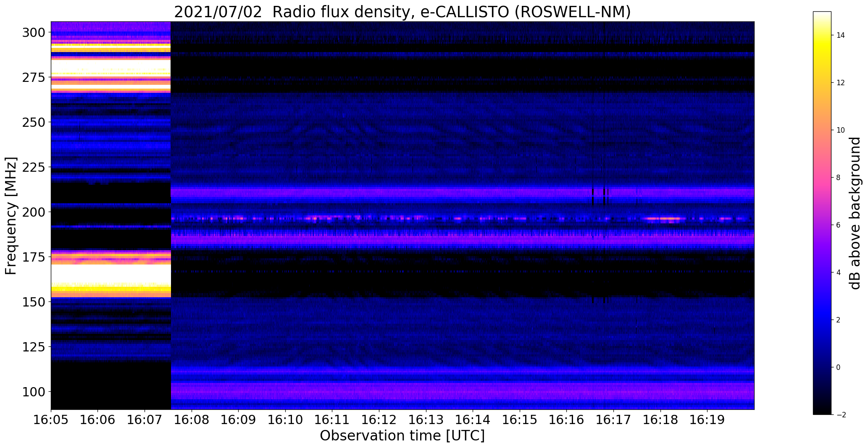868x448 pixels.
Task: Click the 16:17 time tick label
Action: (x=613, y=419)
